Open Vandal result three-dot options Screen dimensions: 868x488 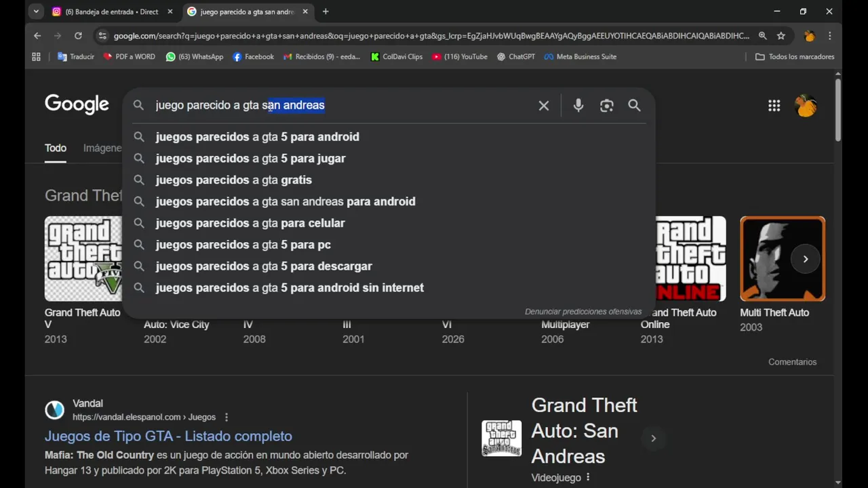[226, 418]
